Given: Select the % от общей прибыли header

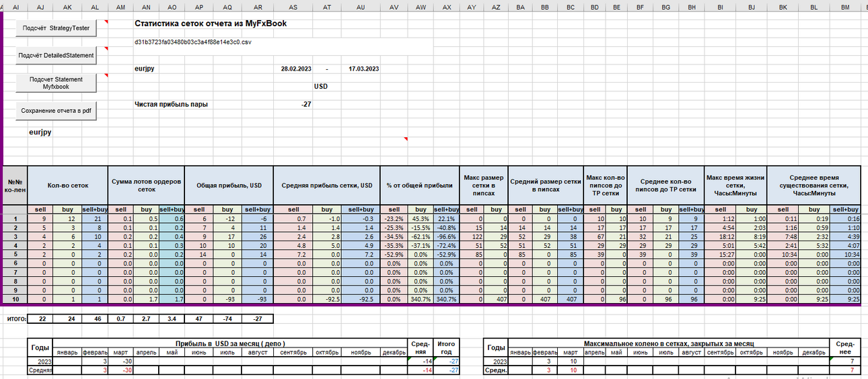Looking at the screenshot, I should click(419, 185).
